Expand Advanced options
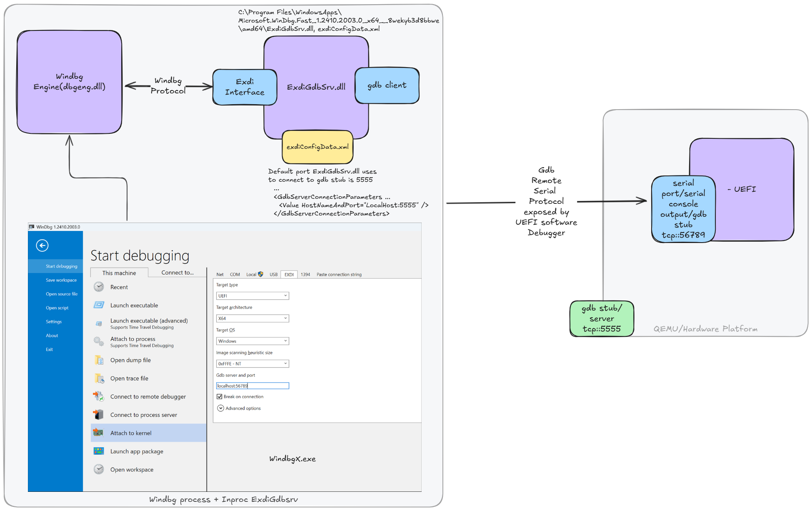 point(221,408)
